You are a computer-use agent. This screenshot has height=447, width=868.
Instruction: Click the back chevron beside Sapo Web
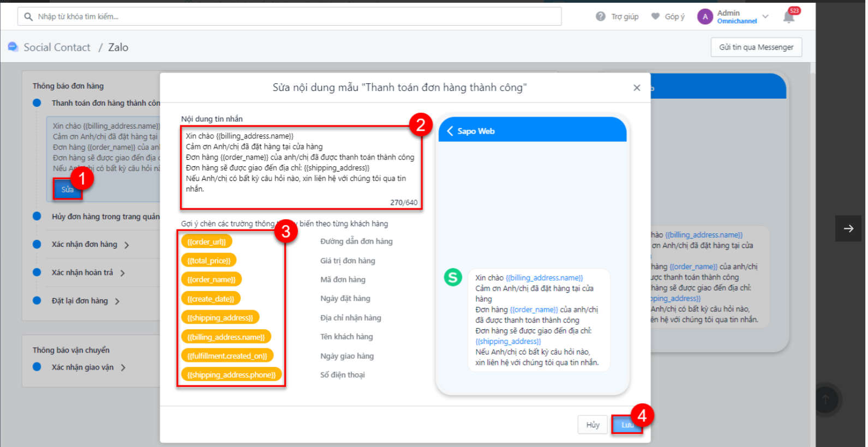click(450, 131)
